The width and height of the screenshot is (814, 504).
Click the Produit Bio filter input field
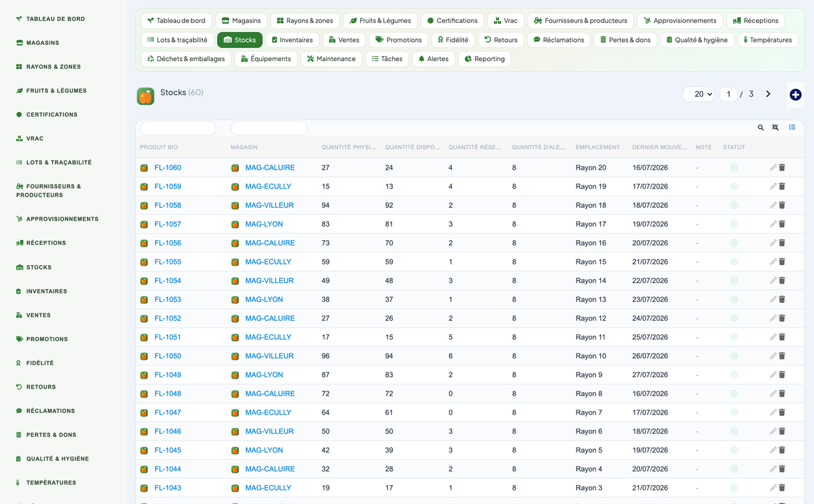178,128
